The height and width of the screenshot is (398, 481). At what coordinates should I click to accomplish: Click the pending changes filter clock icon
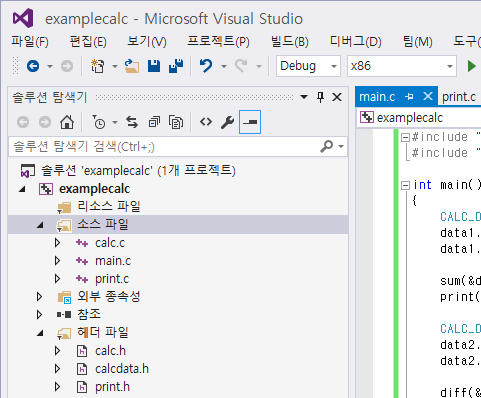tap(99, 122)
